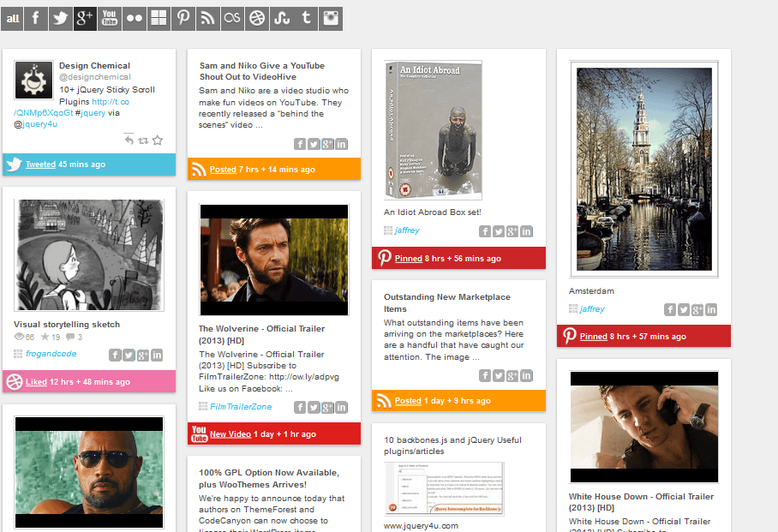Filter stream by Facebook
Viewport: 778px width, 532px height.
click(36, 19)
